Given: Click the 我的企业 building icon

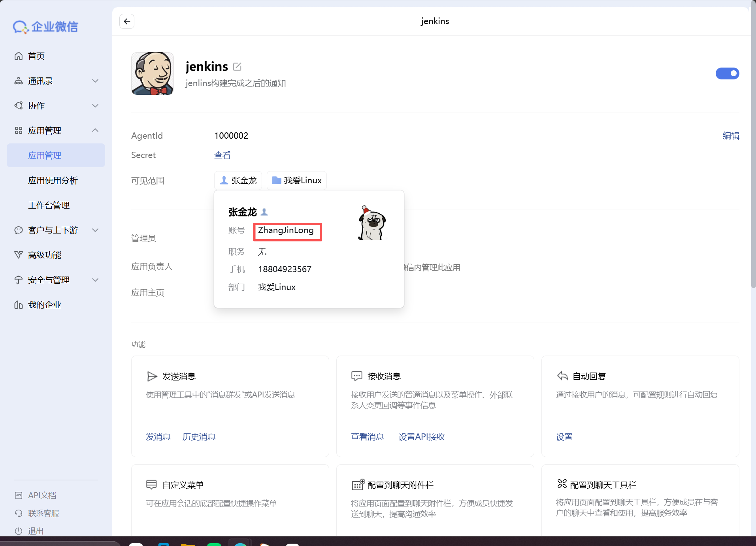Looking at the screenshot, I should point(19,305).
